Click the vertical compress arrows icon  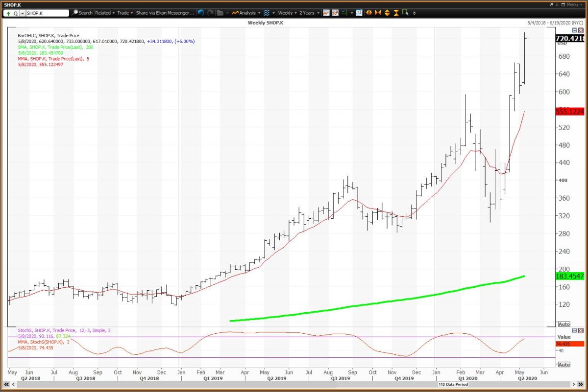pos(396,13)
